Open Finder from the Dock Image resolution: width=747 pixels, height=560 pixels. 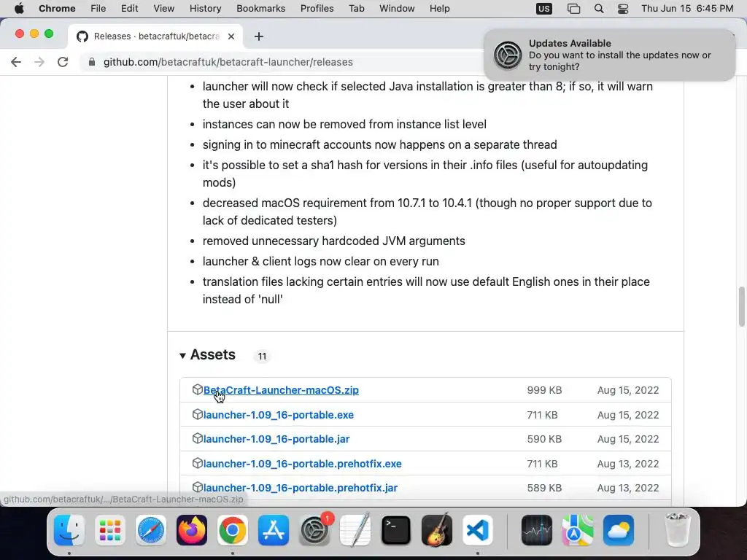(x=69, y=530)
